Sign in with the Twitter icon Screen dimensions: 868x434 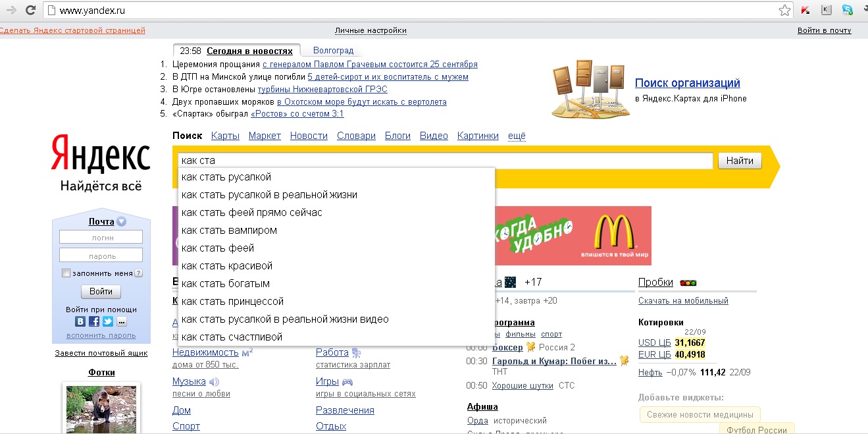pos(108,321)
